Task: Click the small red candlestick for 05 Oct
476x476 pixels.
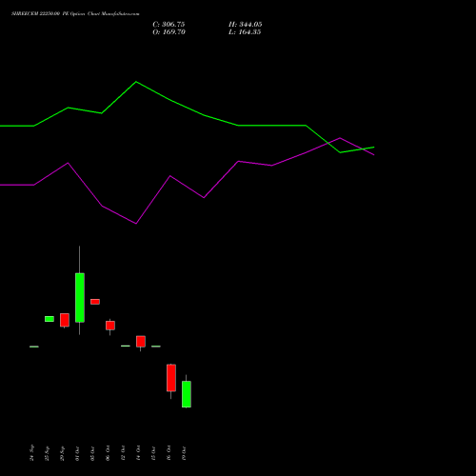Action: click(95, 302)
